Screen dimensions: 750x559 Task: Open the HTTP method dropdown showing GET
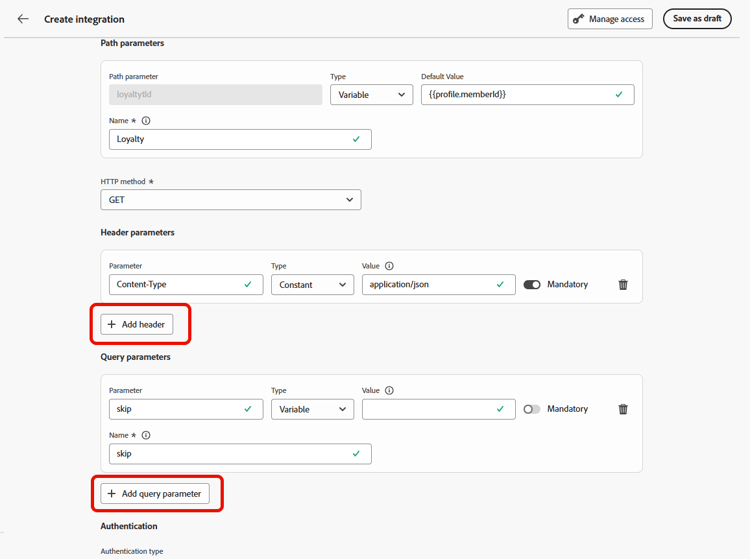[x=231, y=200]
